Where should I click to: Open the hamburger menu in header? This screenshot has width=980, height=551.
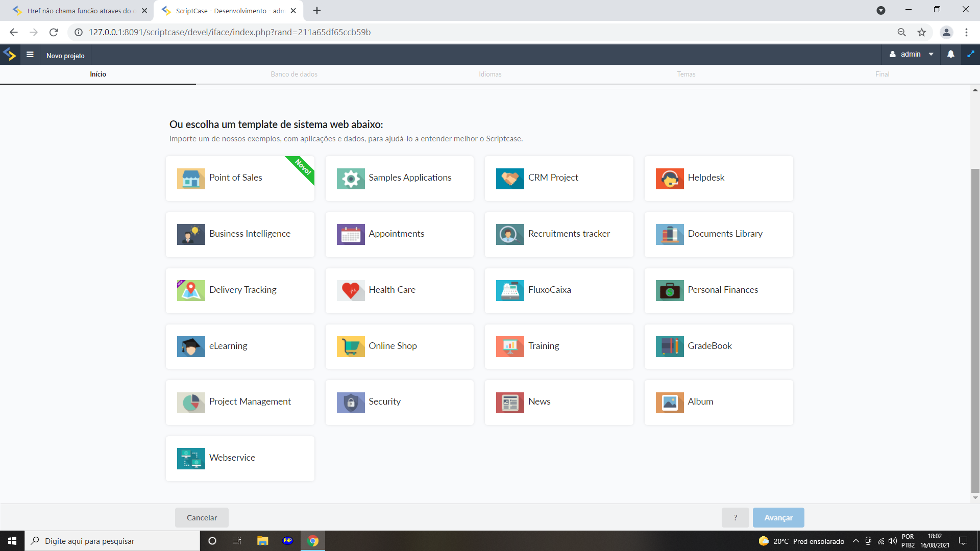pos(30,55)
